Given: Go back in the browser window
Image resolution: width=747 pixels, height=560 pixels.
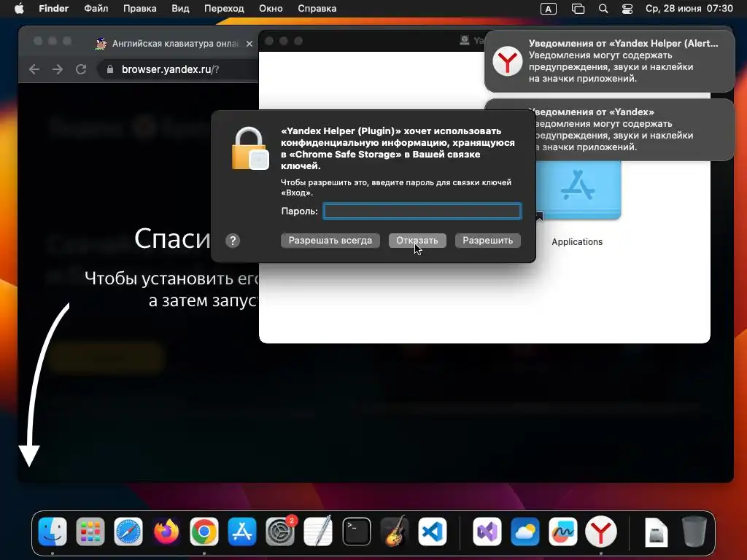Looking at the screenshot, I should pos(34,69).
